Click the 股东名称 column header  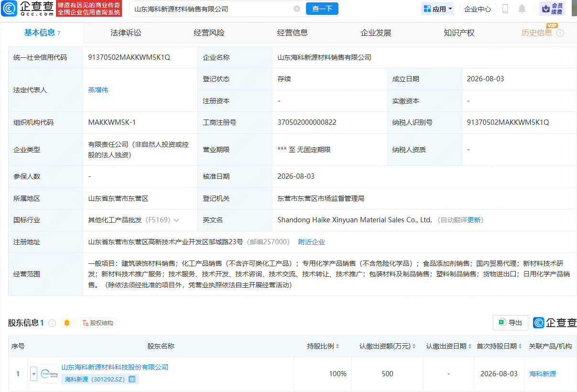coord(161,346)
